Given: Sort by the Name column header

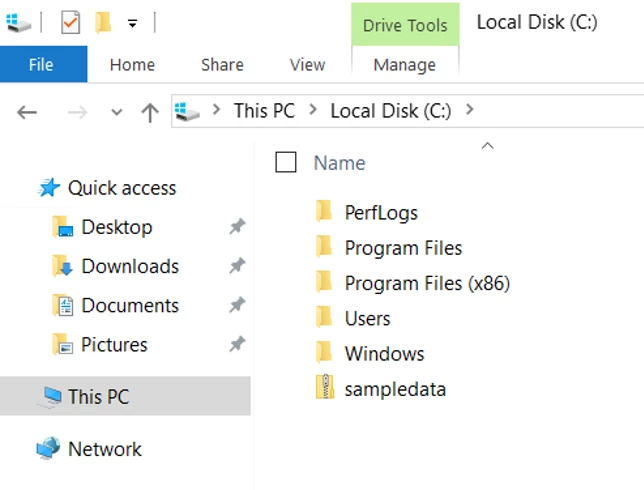Looking at the screenshot, I should click(339, 163).
